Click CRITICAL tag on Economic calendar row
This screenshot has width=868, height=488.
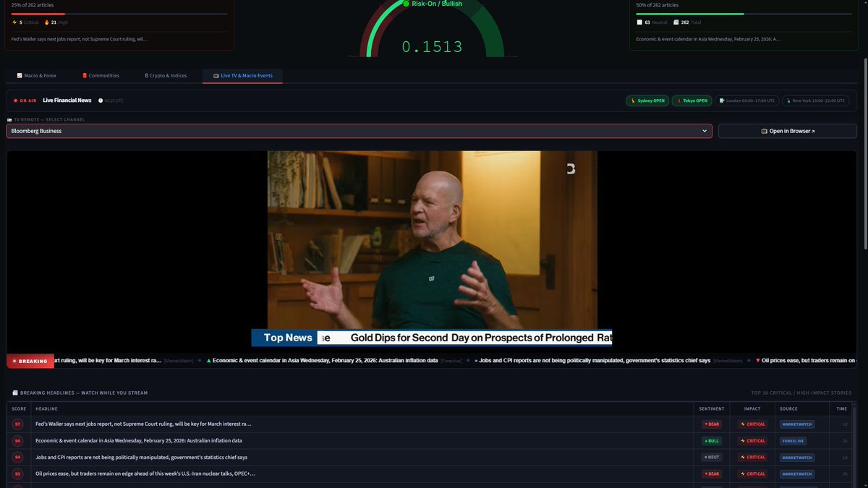point(752,440)
